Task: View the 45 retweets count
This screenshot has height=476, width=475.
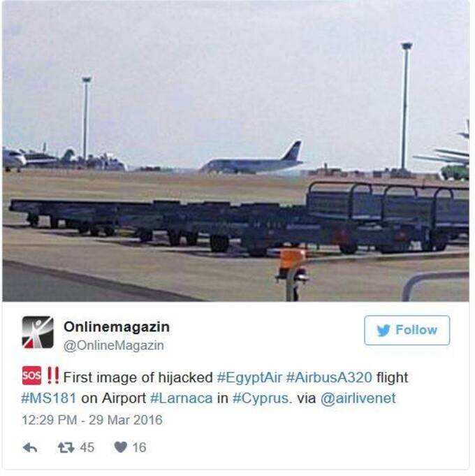Action: [87, 448]
